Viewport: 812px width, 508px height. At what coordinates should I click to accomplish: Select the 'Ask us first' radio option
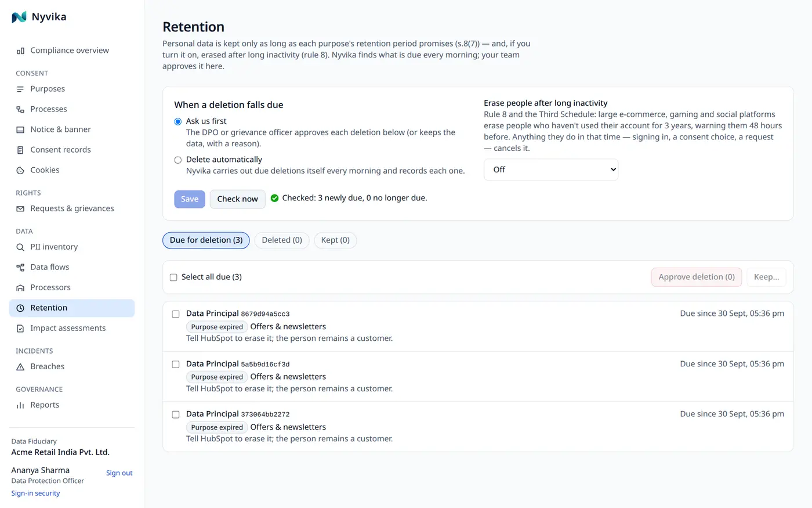(178, 121)
